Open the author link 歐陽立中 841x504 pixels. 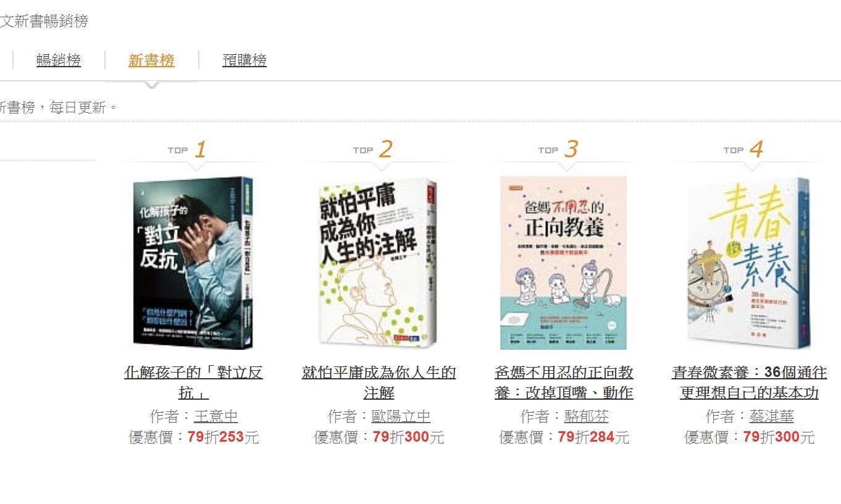click(x=401, y=416)
